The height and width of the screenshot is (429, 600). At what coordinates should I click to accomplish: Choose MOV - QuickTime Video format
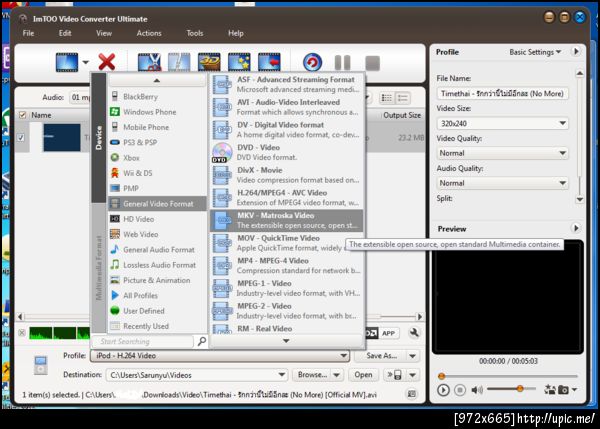(287, 243)
